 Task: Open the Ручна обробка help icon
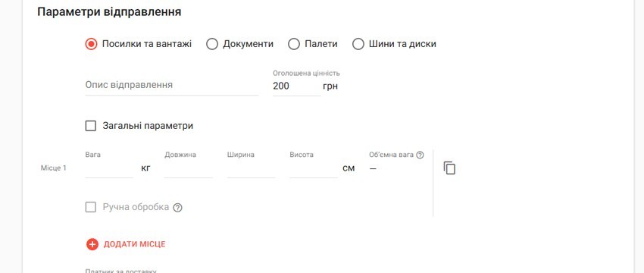177,208
